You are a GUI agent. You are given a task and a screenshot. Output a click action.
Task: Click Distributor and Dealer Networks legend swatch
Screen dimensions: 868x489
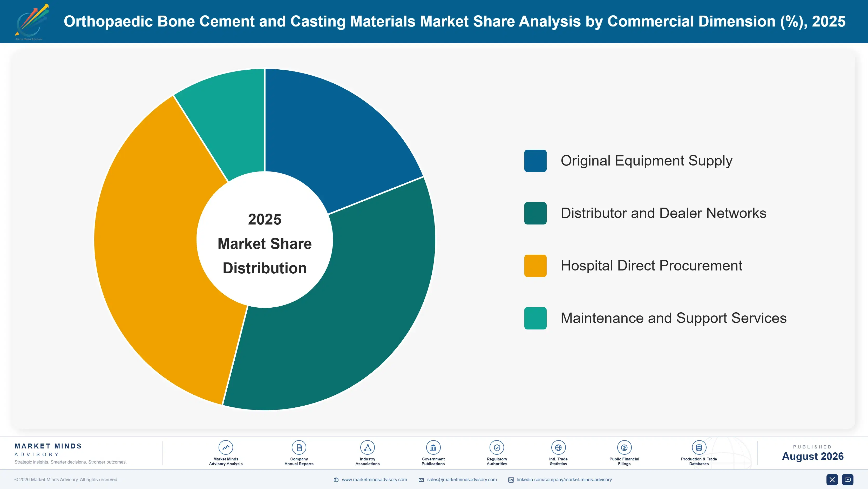click(x=535, y=213)
